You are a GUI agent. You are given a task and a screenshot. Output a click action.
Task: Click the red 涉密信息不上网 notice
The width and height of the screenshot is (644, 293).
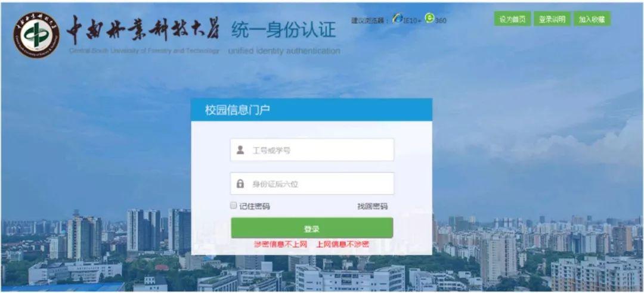point(280,245)
